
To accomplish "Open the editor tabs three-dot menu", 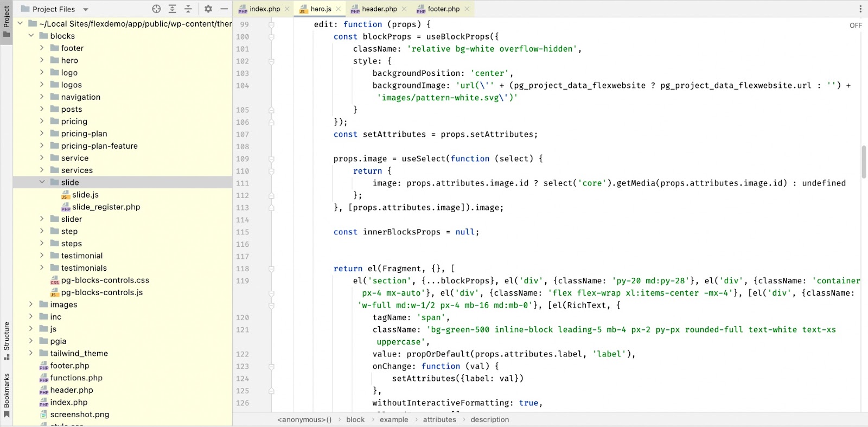I will coord(860,9).
